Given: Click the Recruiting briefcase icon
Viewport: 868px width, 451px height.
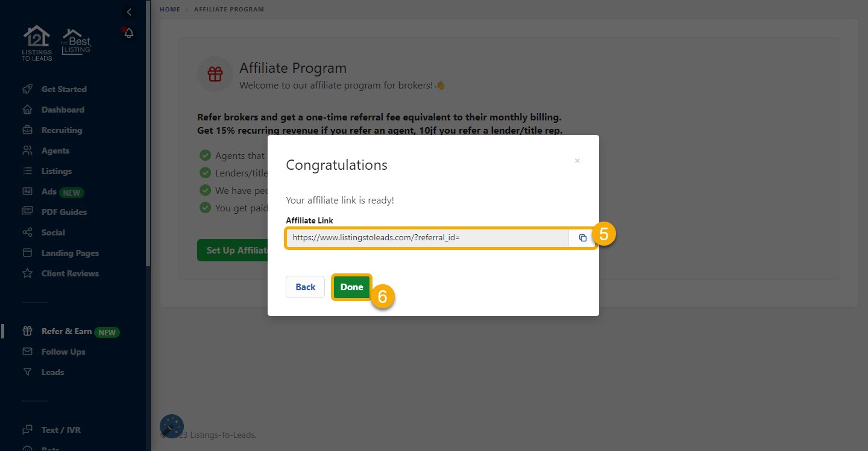Looking at the screenshot, I should pyautogui.click(x=27, y=130).
